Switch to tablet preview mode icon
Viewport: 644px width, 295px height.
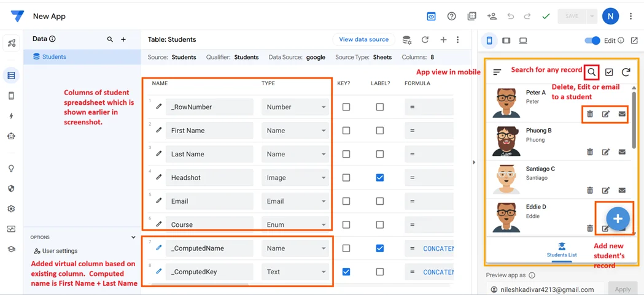click(506, 40)
